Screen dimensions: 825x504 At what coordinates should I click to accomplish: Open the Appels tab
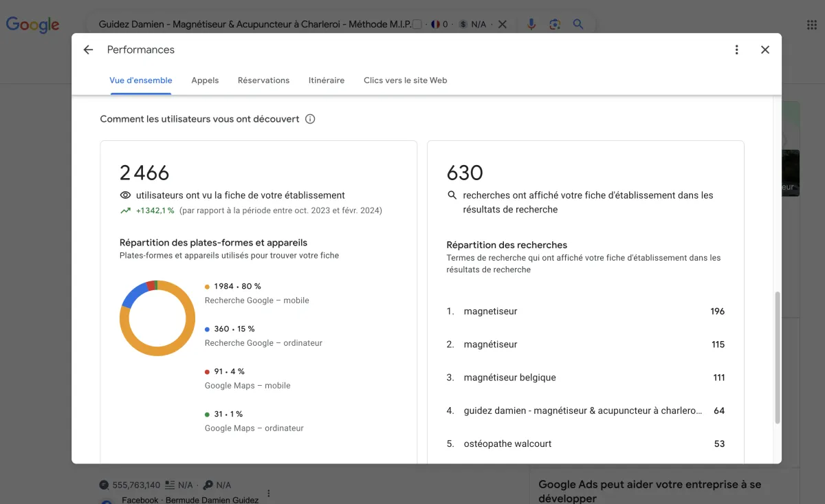coord(205,80)
